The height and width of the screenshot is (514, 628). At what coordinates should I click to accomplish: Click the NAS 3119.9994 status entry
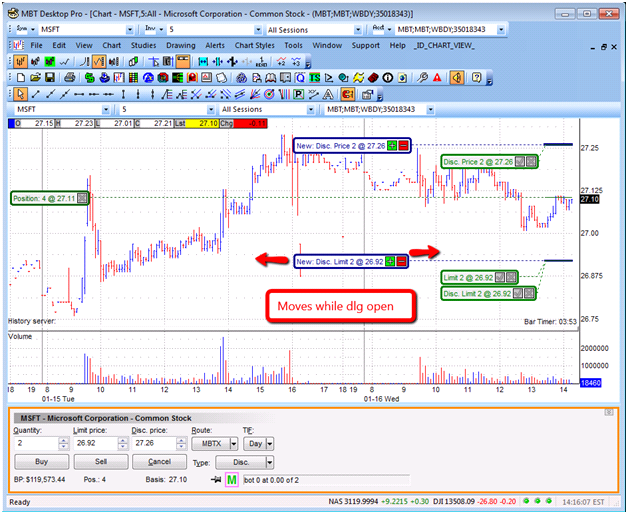click(x=353, y=502)
